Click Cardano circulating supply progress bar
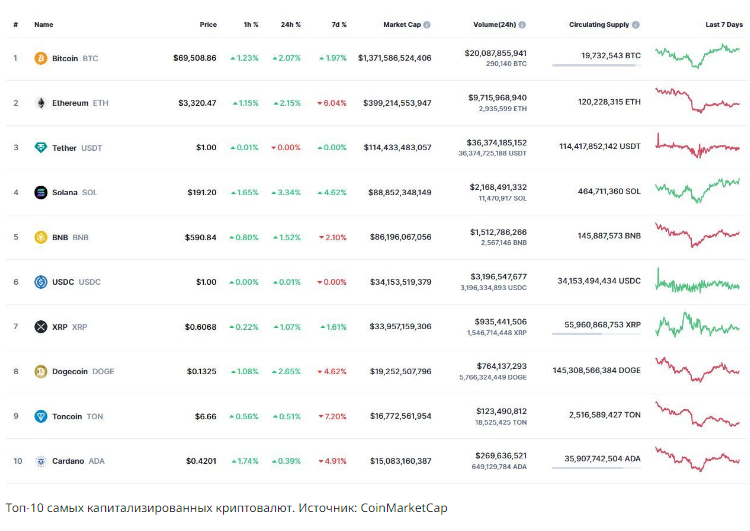Image resolution: width=750 pixels, height=531 pixels. [x=596, y=468]
